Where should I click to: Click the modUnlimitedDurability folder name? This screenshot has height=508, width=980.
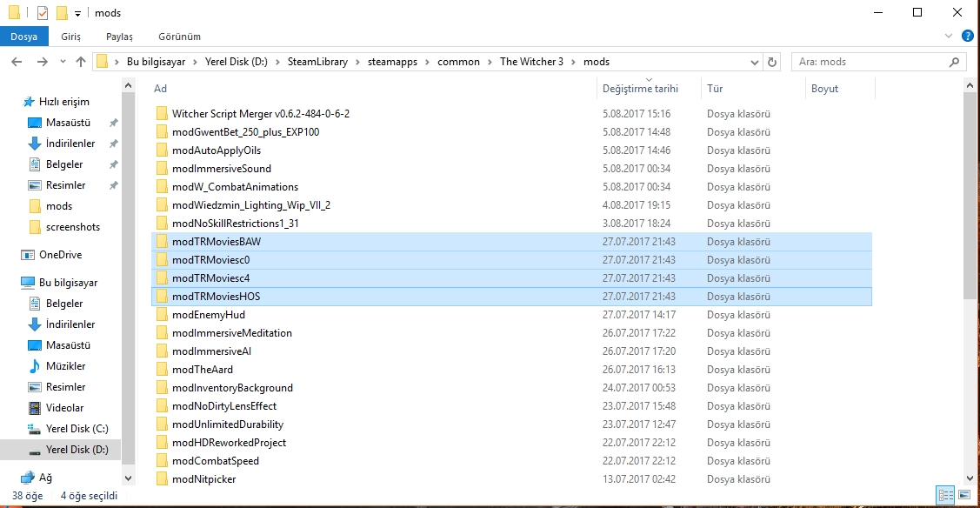(228, 424)
